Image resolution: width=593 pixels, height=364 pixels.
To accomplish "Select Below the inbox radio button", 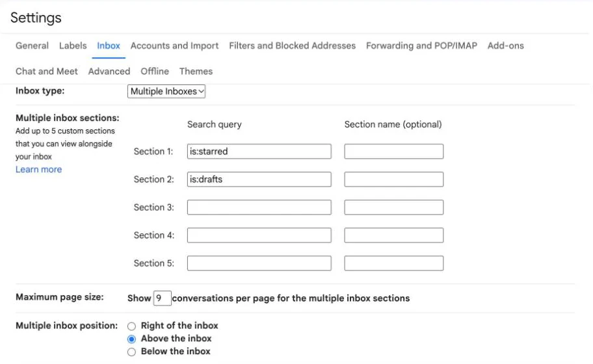I will tap(131, 352).
